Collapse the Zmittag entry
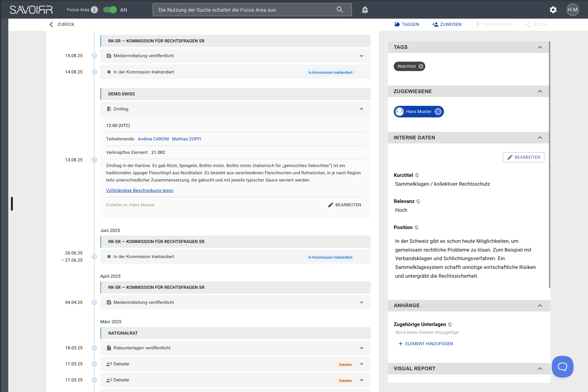 coord(362,109)
